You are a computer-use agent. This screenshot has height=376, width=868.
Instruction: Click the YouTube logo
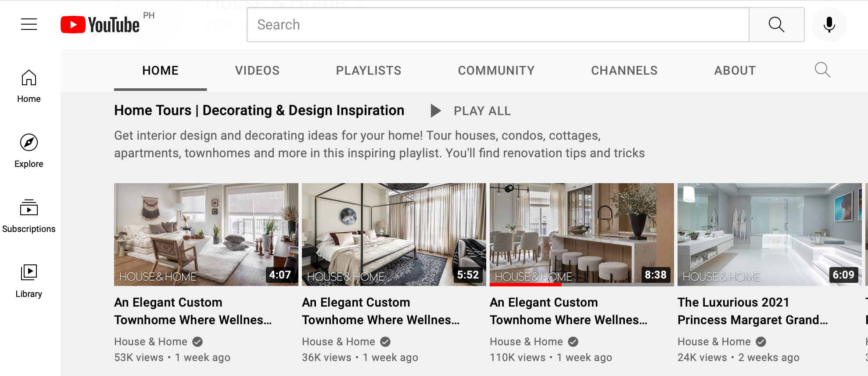pos(100,25)
